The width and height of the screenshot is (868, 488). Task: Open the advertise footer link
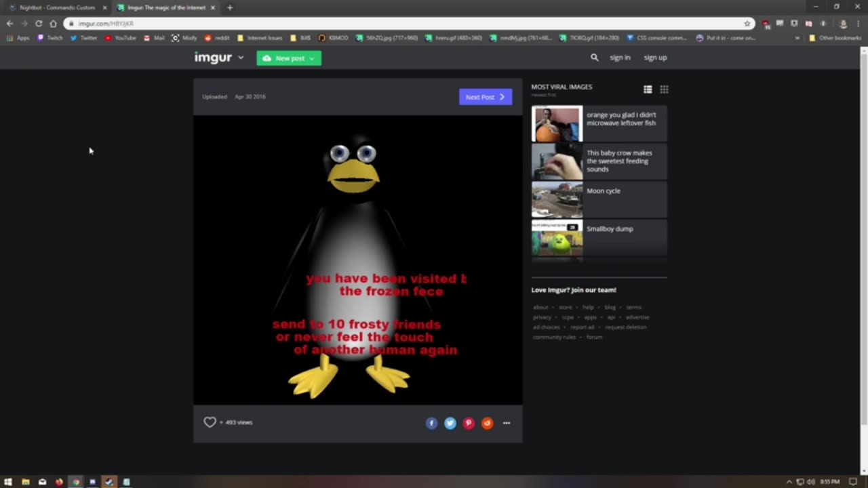point(637,317)
